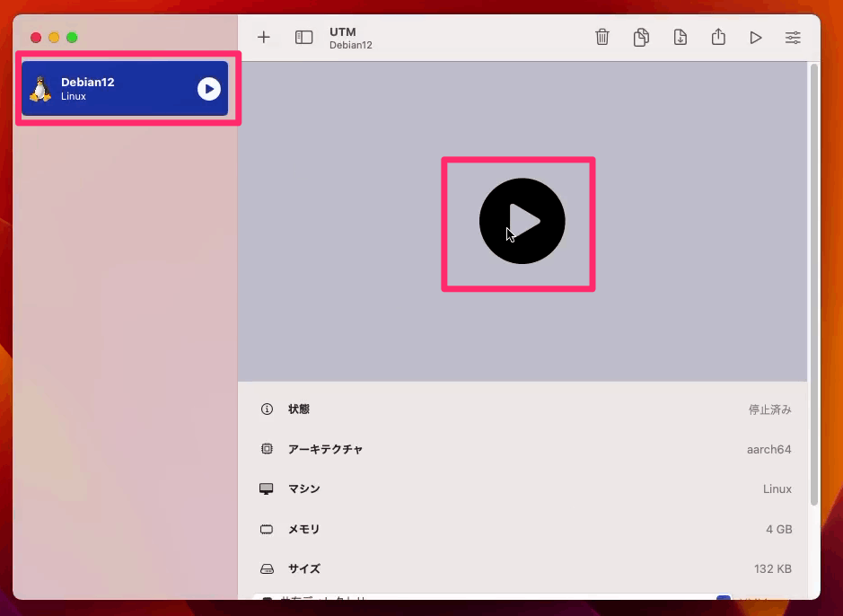Toggle the sidebar visibility icon
Viewport: 843px width, 616px height.
coord(303,37)
